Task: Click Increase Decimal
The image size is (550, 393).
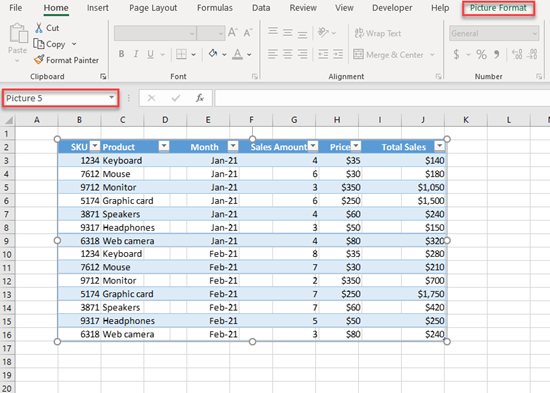Action: [x=517, y=54]
